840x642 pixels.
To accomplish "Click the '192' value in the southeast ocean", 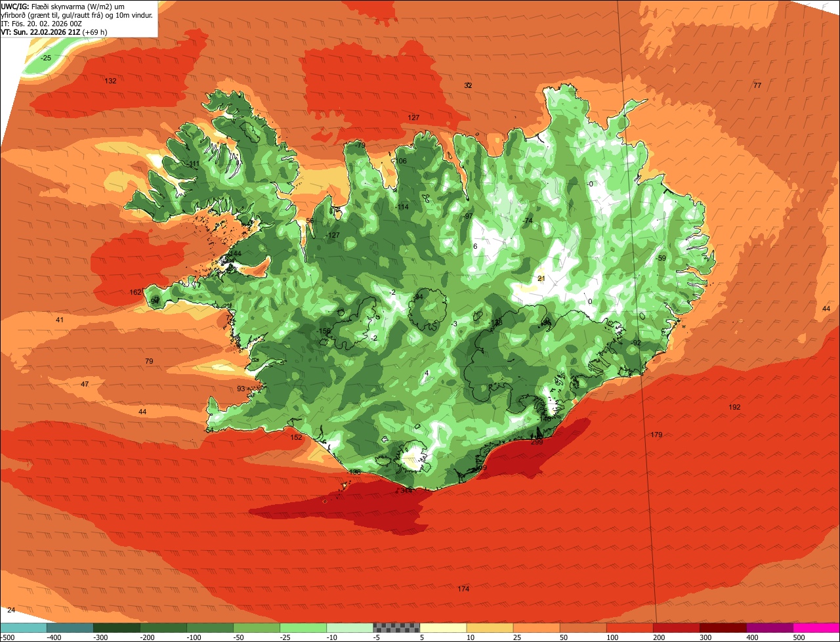I will [x=734, y=407].
